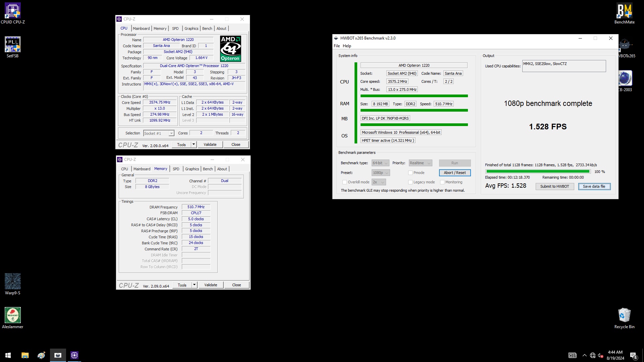Click Validate in lower CPU-Z Memory window
The height and width of the screenshot is (362, 644).
pyautogui.click(x=211, y=285)
